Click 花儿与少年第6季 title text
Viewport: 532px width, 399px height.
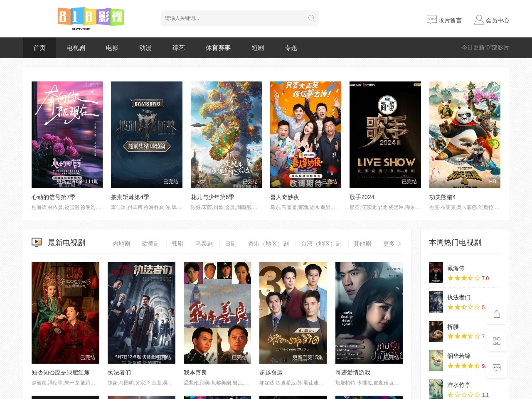tap(212, 197)
